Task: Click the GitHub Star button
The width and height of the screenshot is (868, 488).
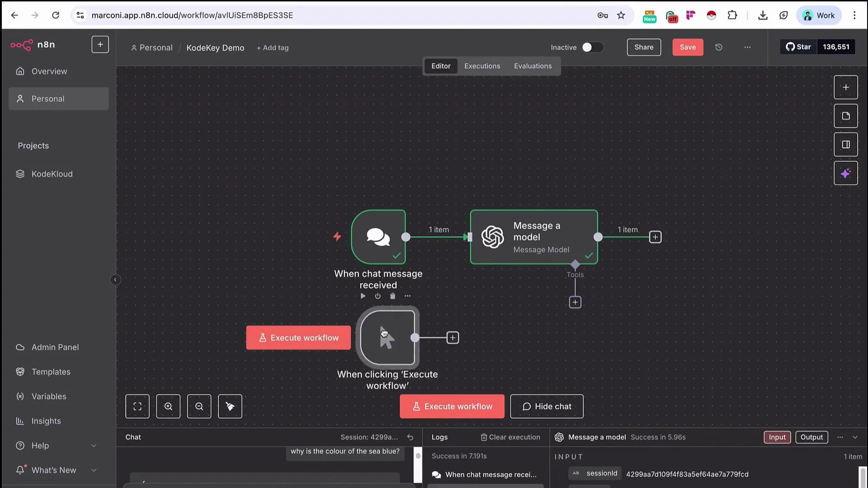Action: click(x=798, y=47)
